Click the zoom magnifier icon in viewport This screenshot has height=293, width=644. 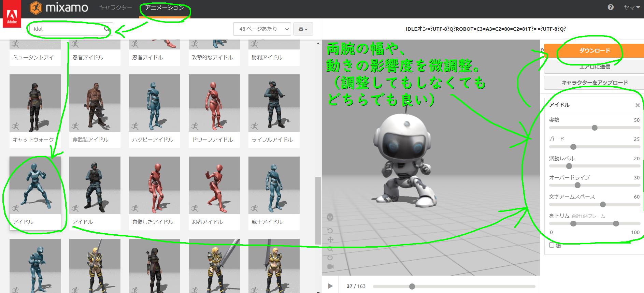coord(330,249)
